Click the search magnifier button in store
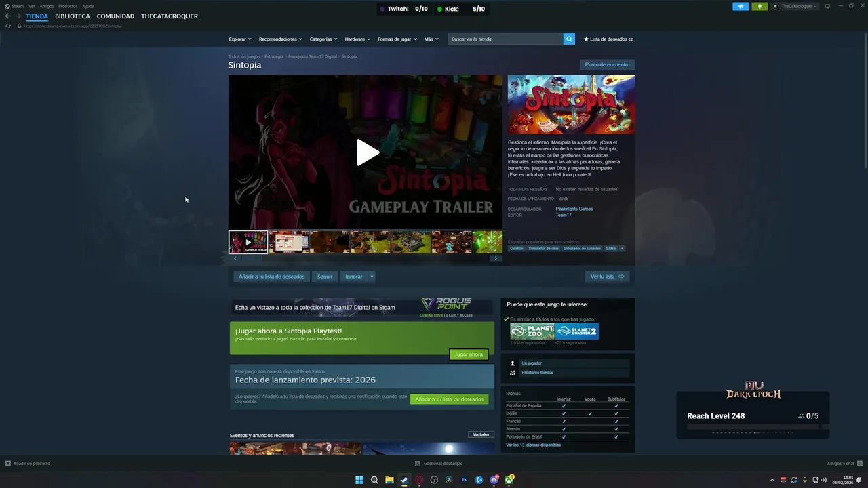 tap(569, 39)
